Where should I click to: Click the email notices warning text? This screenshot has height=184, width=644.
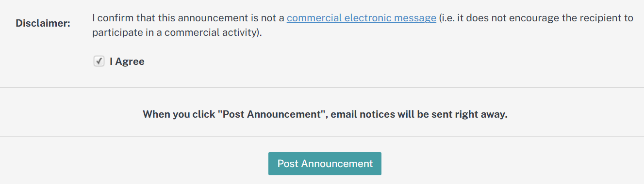pos(325,115)
